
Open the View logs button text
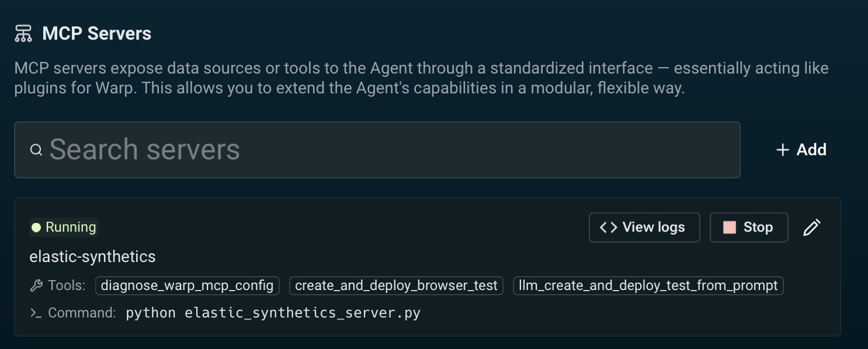(x=653, y=227)
